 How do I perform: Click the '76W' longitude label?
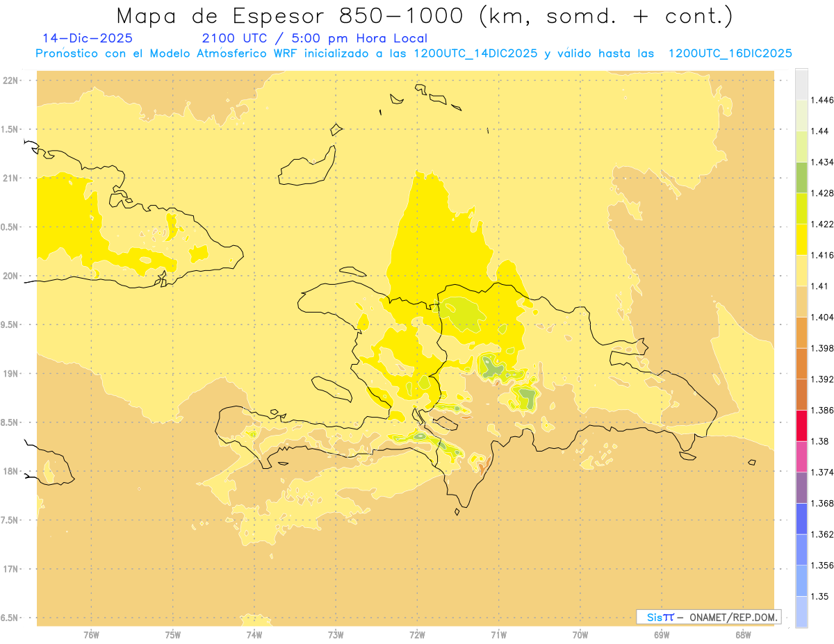pos(91,634)
